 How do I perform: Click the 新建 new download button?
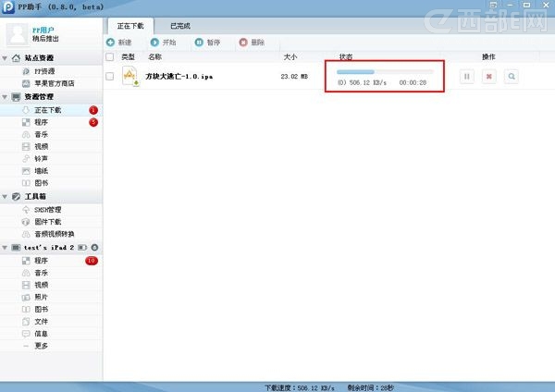(x=119, y=43)
